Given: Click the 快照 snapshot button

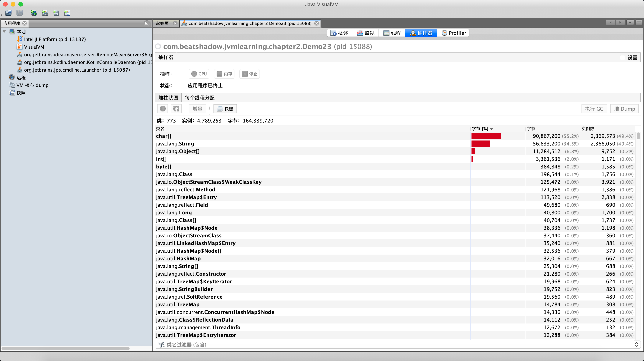Looking at the screenshot, I should pyautogui.click(x=225, y=109).
